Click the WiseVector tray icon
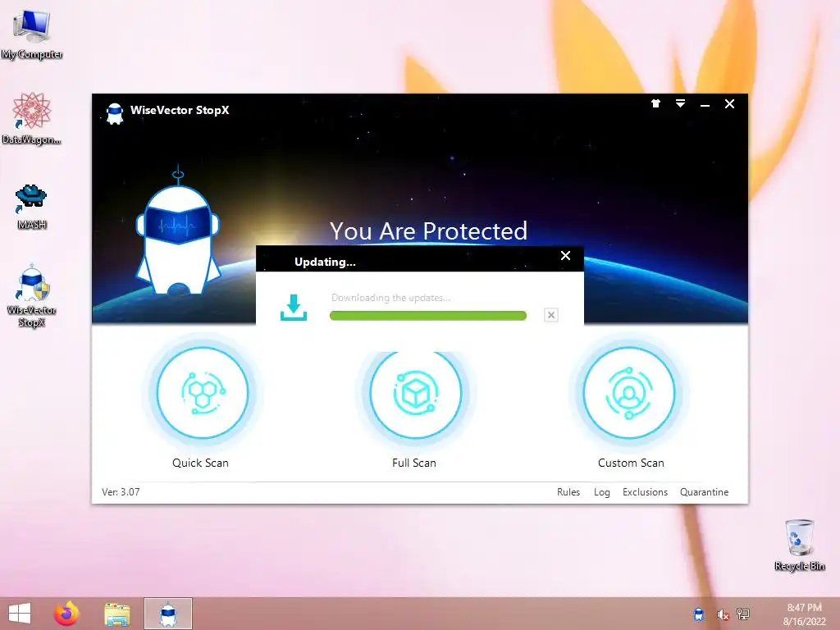 [699, 614]
